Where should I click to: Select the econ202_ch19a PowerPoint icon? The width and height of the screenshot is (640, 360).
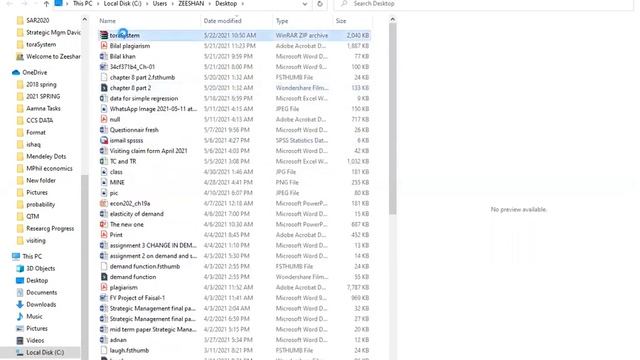pyautogui.click(x=104, y=203)
